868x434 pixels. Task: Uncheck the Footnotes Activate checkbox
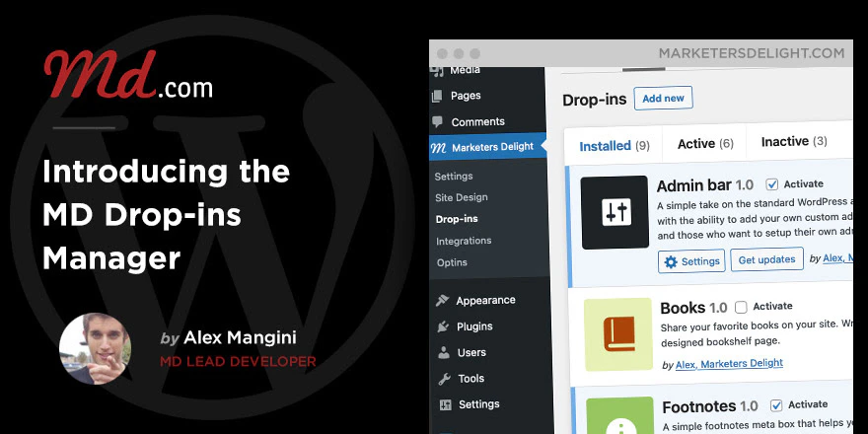(x=776, y=405)
